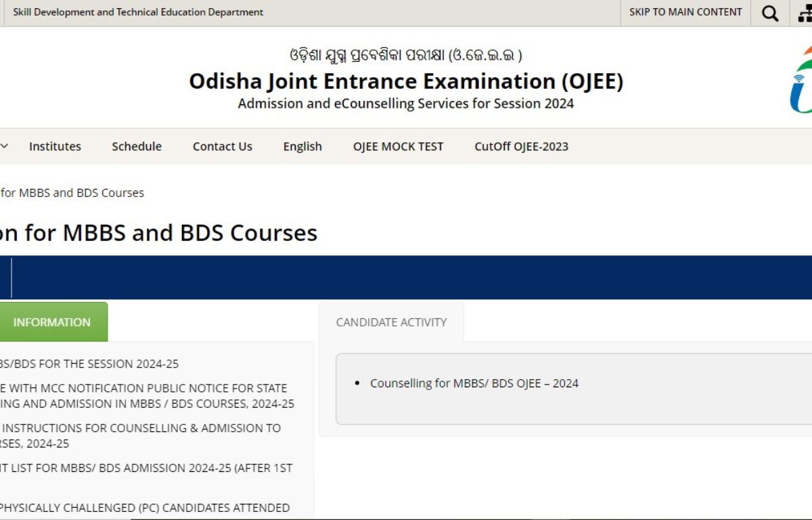This screenshot has height=520, width=812.
Task: Click the 'on for MBBS and BDS Courses' heading
Action: coord(158,233)
